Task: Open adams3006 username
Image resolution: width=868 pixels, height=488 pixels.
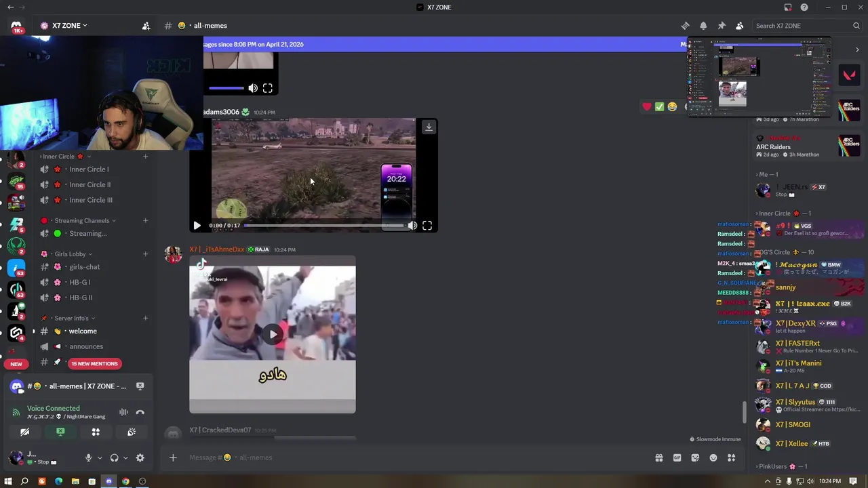Action: (221, 112)
